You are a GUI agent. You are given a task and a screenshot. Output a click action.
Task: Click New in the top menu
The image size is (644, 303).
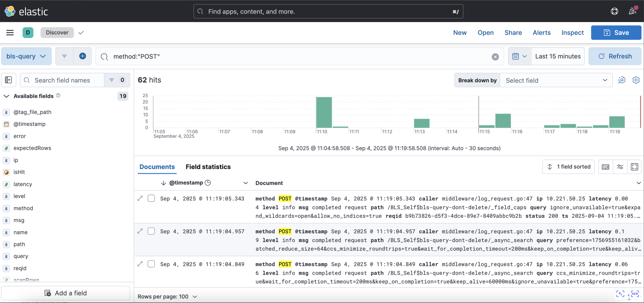click(460, 32)
